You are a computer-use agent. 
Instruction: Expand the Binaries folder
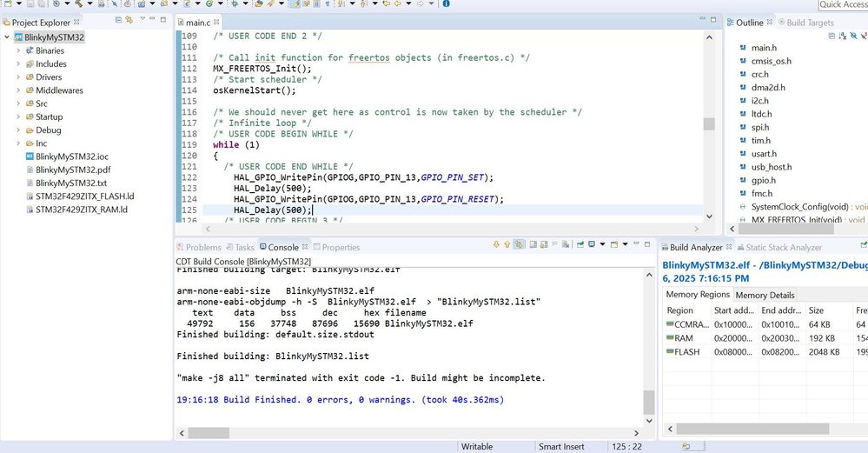(x=17, y=50)
